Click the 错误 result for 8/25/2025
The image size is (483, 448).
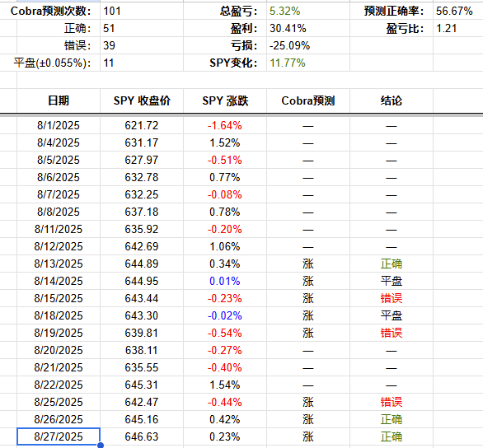(392, 402)
